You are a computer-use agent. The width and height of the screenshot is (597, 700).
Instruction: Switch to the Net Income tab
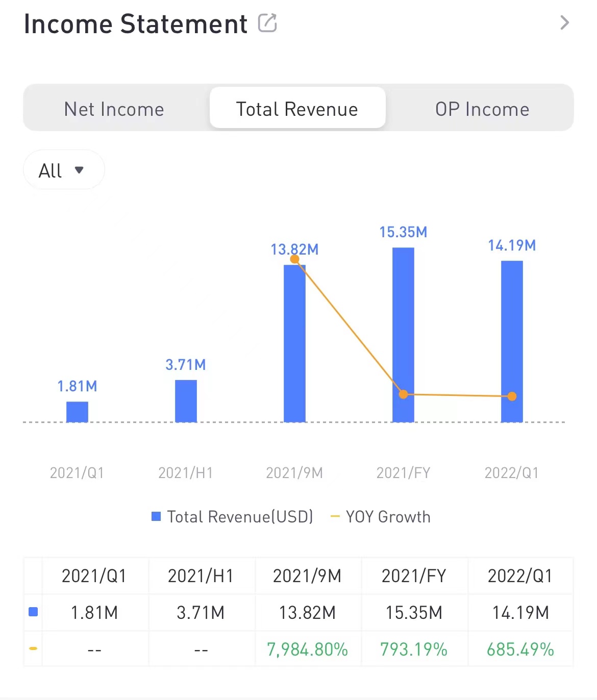[114, 109]
